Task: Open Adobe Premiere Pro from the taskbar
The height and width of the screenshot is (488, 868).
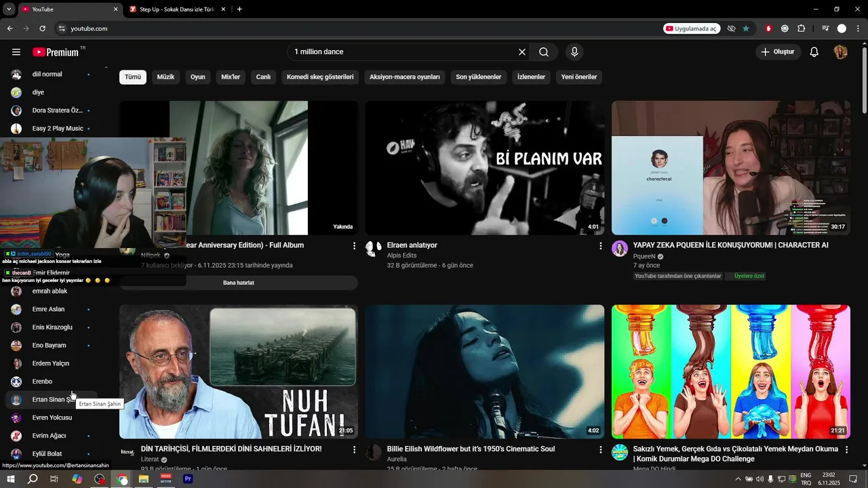Action: tap(188, 479)
